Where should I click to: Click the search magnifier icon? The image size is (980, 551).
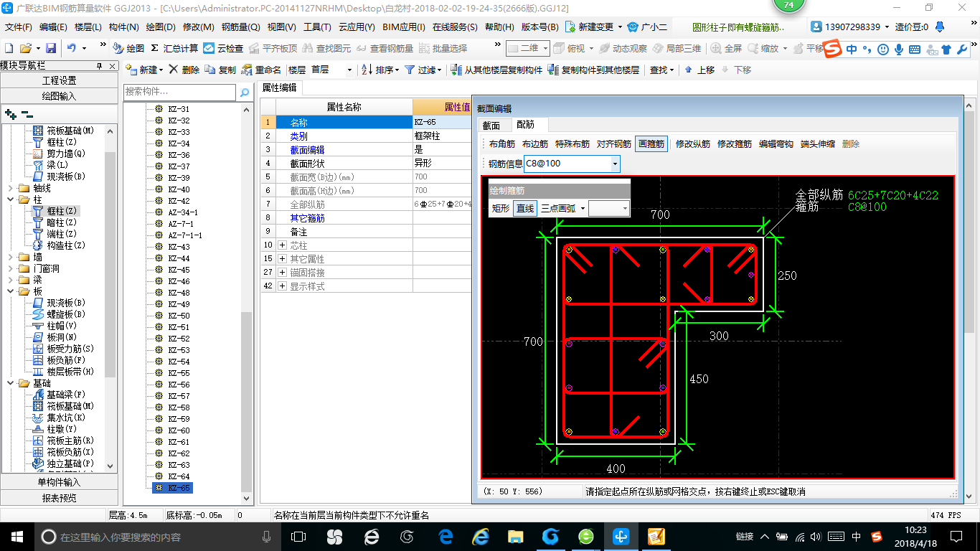coord(244,93)
